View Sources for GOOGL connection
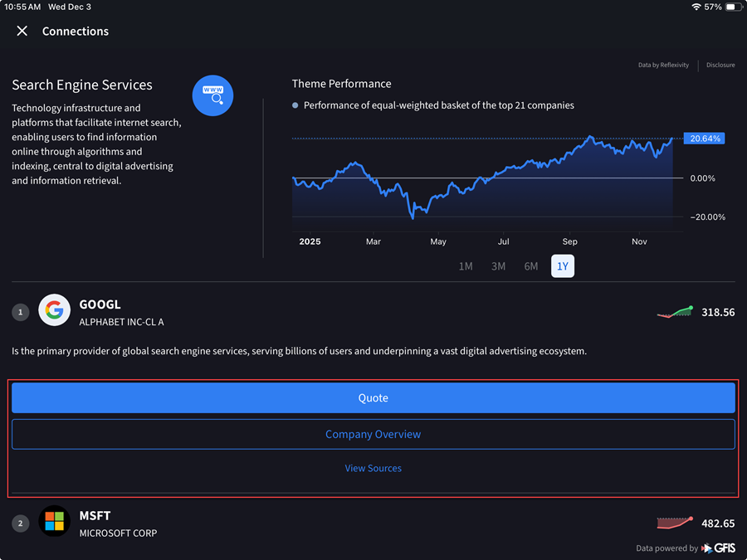Viewport: 747px width, 560px height. tap(373, 469)
